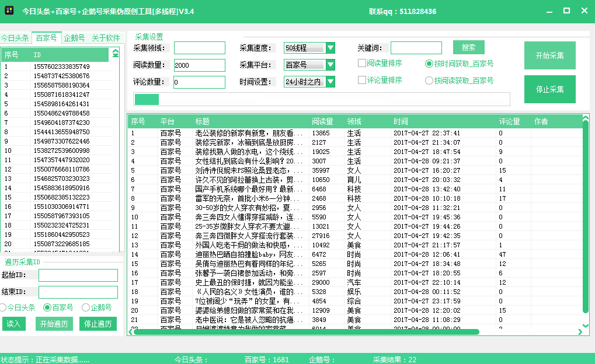Select result row 《人民的名义》女性演员
Image resolution: width=595 pixels, height=364 pixels.
pos(355,292)
